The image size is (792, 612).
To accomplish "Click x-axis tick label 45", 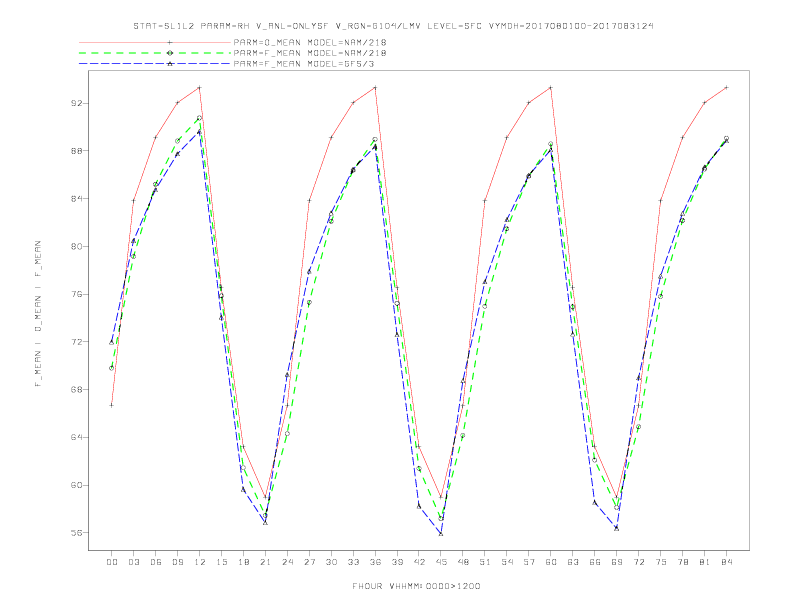I will tap(441, 562).
